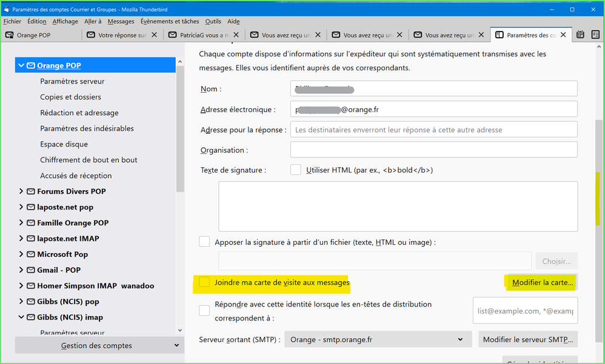Switch to the "PatriciaG vous a" tab

tap(199, 35)
